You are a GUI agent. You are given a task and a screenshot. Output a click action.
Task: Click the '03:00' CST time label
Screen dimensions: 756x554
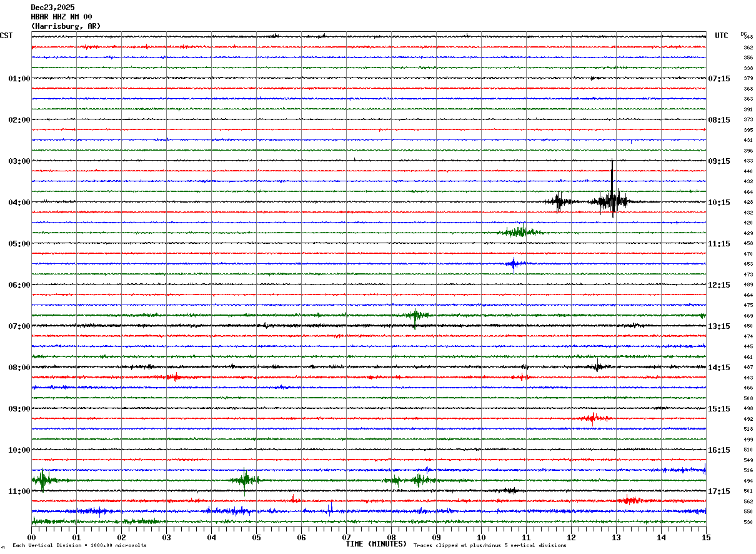coord(19,161)
